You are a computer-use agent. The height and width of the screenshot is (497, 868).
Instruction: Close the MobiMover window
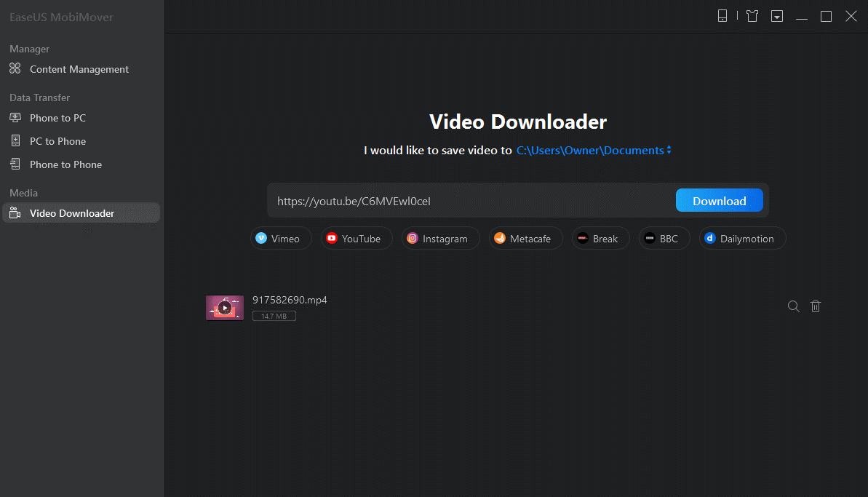coord(851,16)
